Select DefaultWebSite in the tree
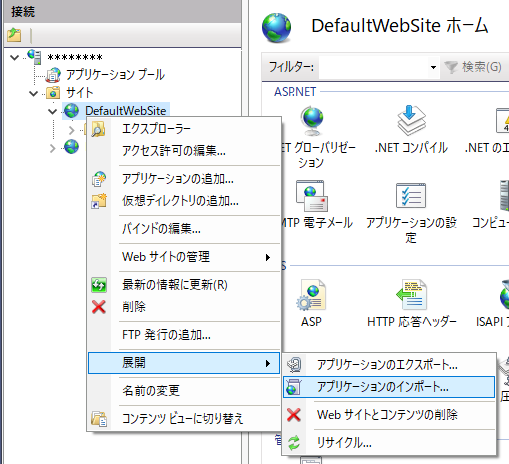 [x=125, y=111]
